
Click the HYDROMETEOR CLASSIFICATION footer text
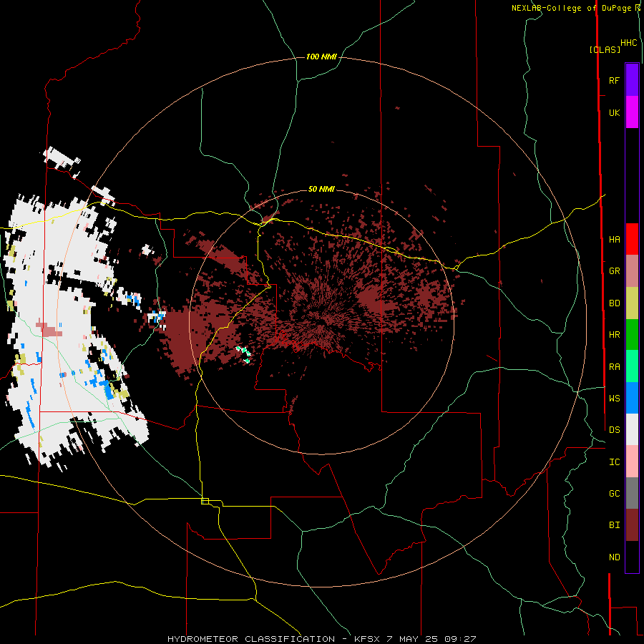coord(251,639)
